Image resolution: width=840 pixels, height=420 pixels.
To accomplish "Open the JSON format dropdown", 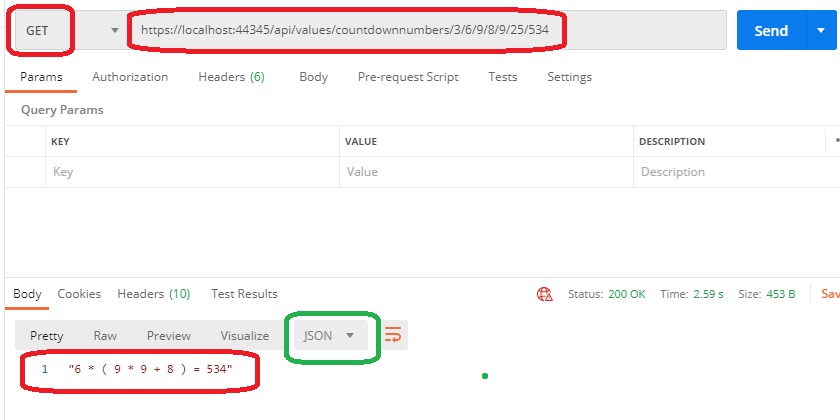I will tap(330, 336).
